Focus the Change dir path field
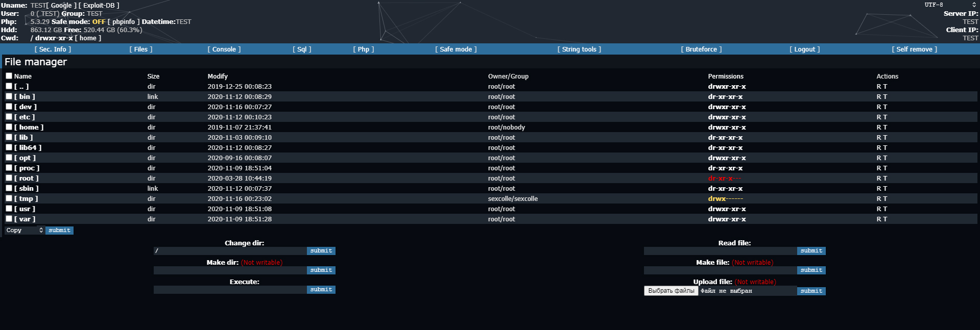Screen dimensions: 980x330 pos(230,251)
